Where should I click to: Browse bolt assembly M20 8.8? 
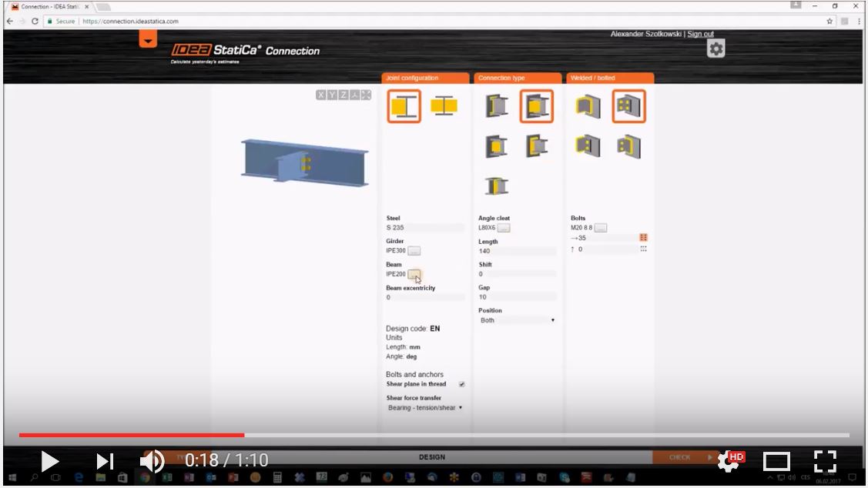point(601,228)
